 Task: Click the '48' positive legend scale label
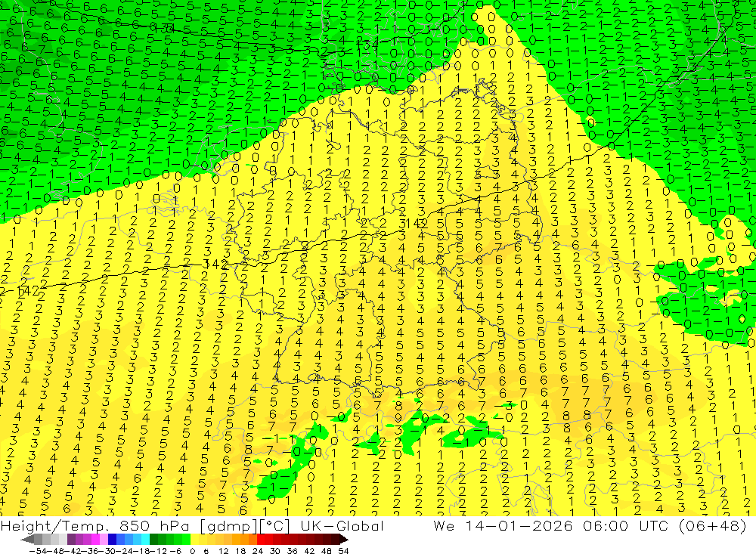tap(327, 551)
